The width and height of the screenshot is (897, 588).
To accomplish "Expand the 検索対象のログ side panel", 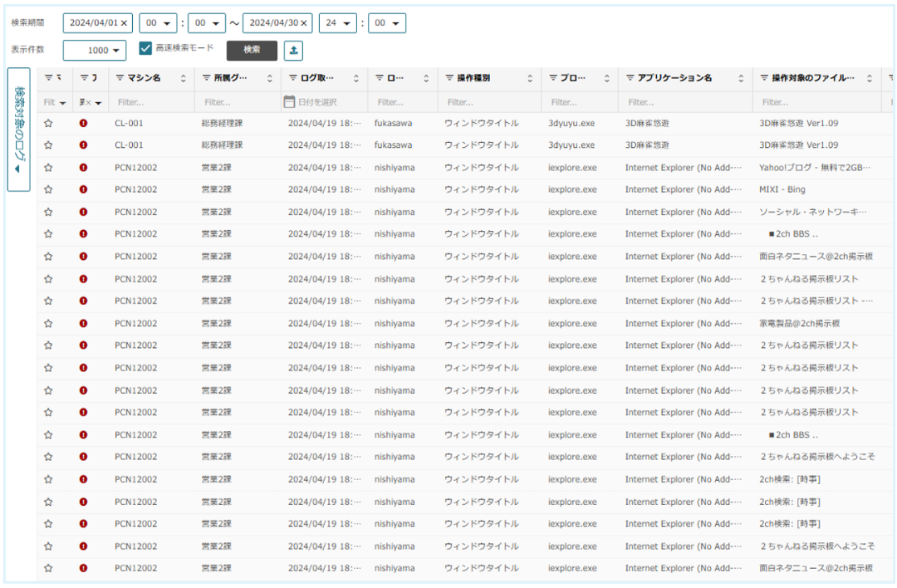I will click(19, 130).
